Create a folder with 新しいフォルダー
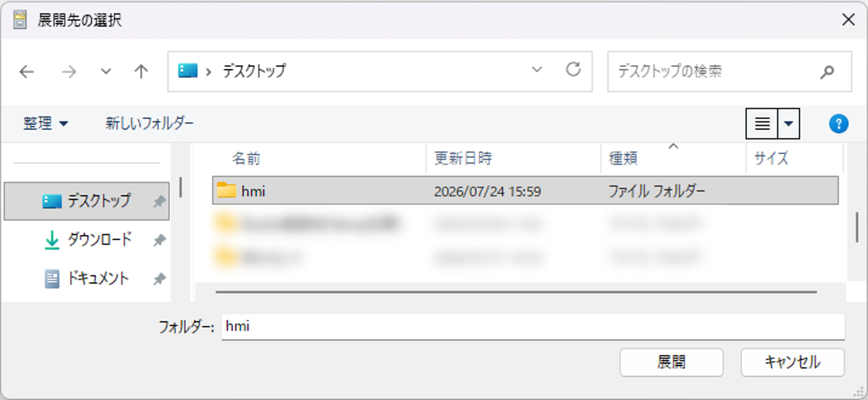 (x=149, y=123)
